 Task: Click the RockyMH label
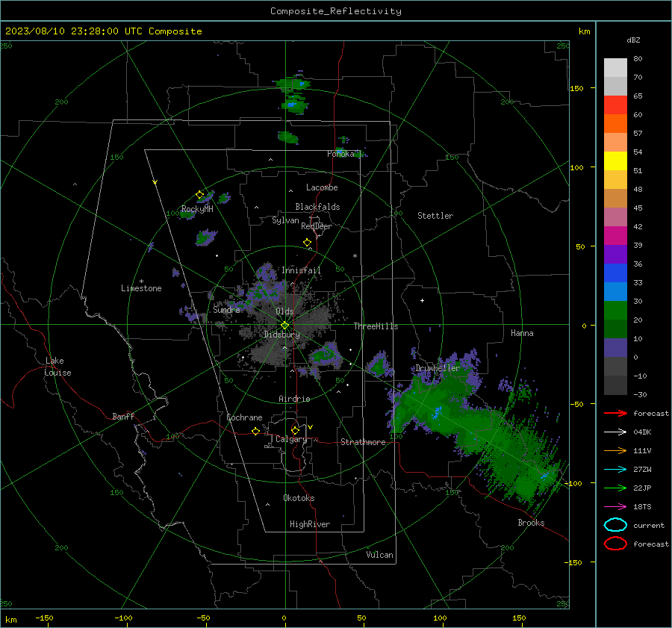coord(197,209)
